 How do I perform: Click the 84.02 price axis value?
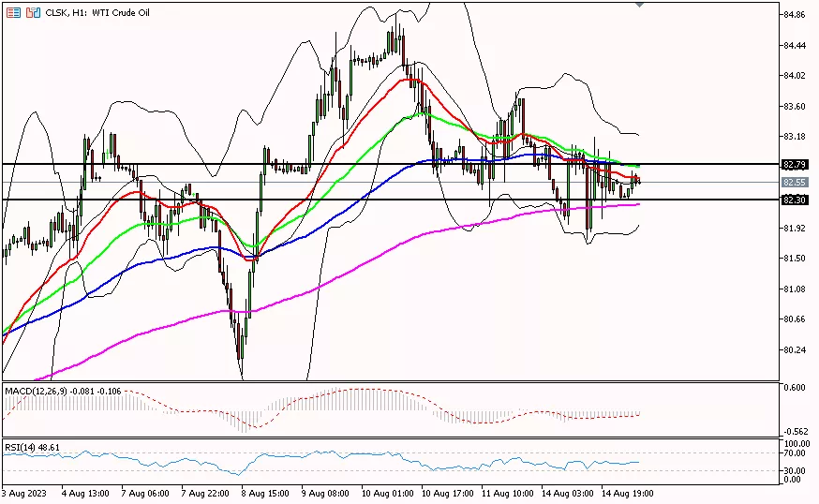(795, 76)
